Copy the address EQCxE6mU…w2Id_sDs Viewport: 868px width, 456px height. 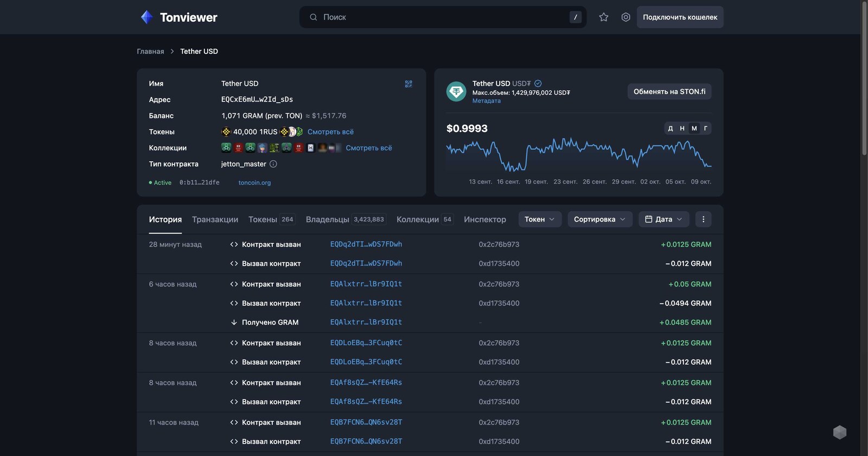257,99
